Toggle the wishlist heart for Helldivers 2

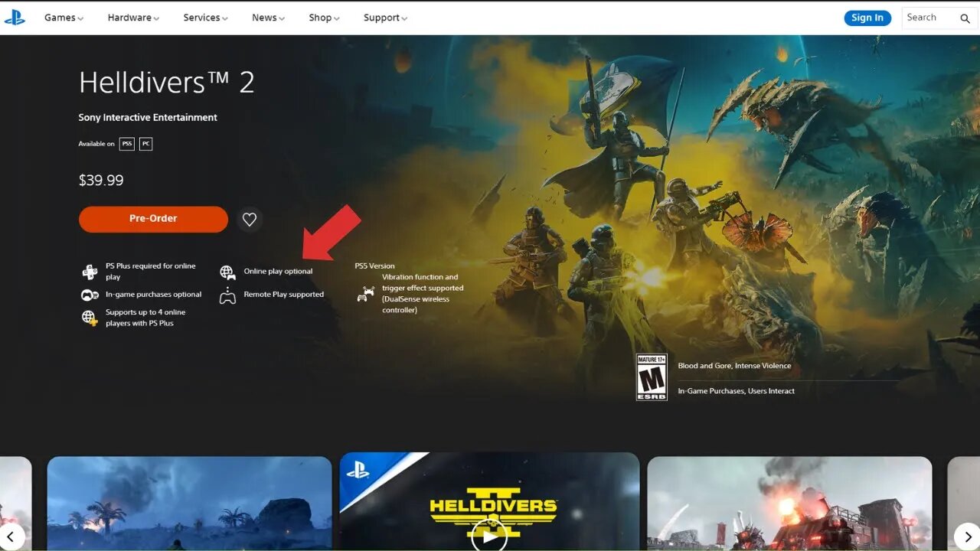(x=249, y=219)
